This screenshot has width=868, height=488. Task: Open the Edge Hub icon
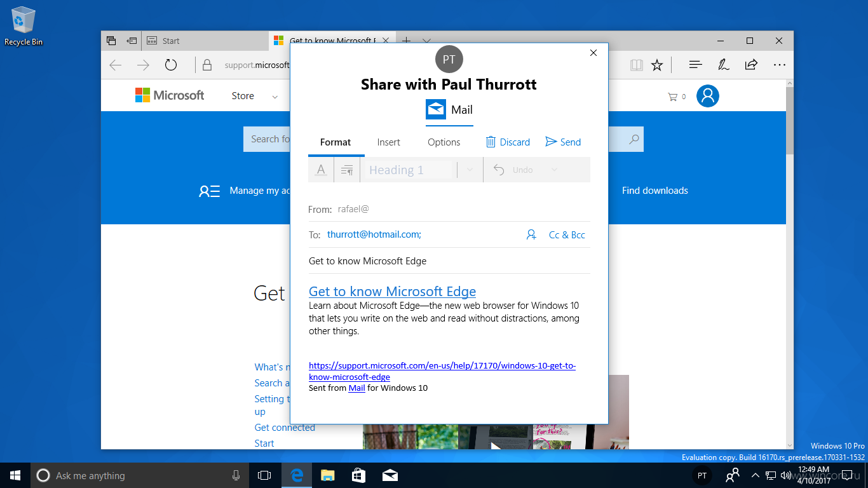696,65
